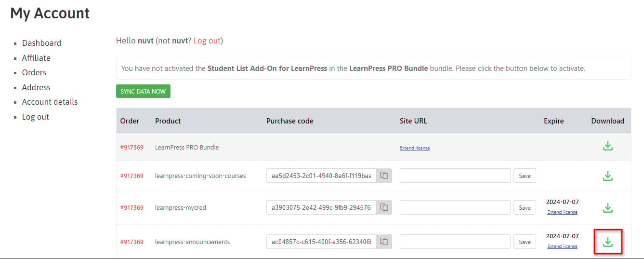This screenshot has width=644, height=259.
Task: Go to the Affiliate section
Action: pyautogui.click(x=36, y=58)
